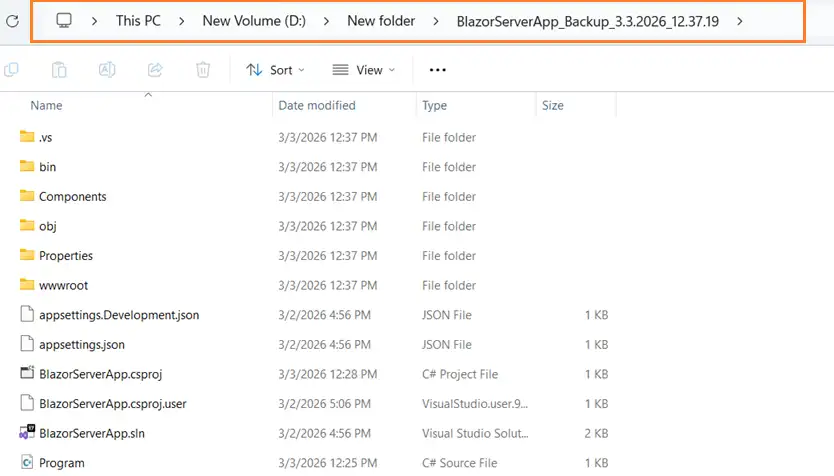Image resolution: width=834 pixels, height=476 pixels.
Task: Select the Properties folder icon
Action: click(27, 255)
